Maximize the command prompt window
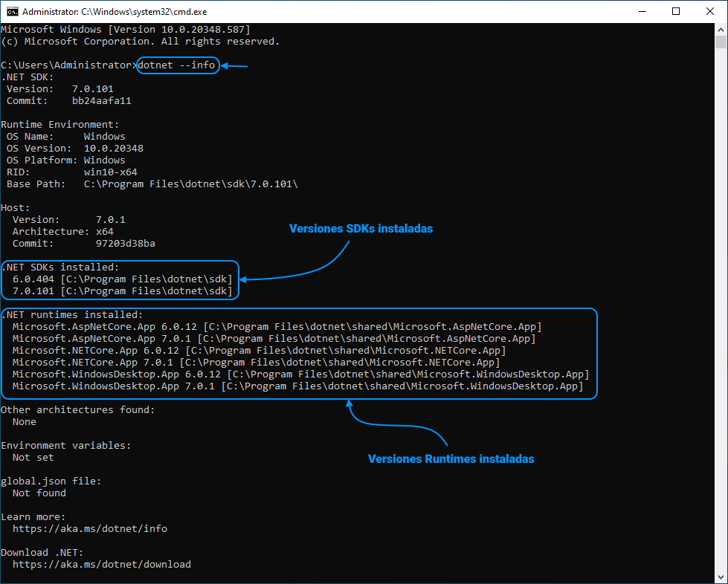 click(676, 12)
